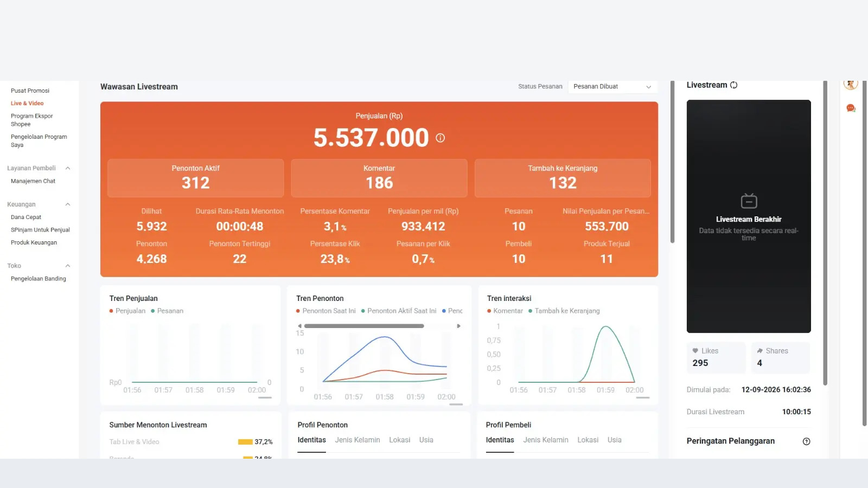Screen dimensions: 868x488
Task: Click the Komentar 186 card
Action: (x=379, y=178)
